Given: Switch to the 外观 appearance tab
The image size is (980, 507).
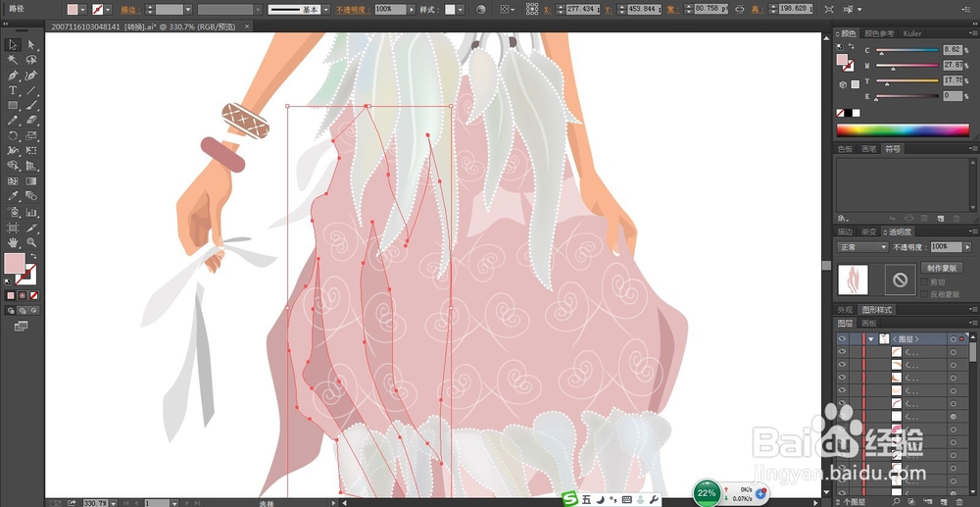Looking at the screenshot, I should (845, 310).
